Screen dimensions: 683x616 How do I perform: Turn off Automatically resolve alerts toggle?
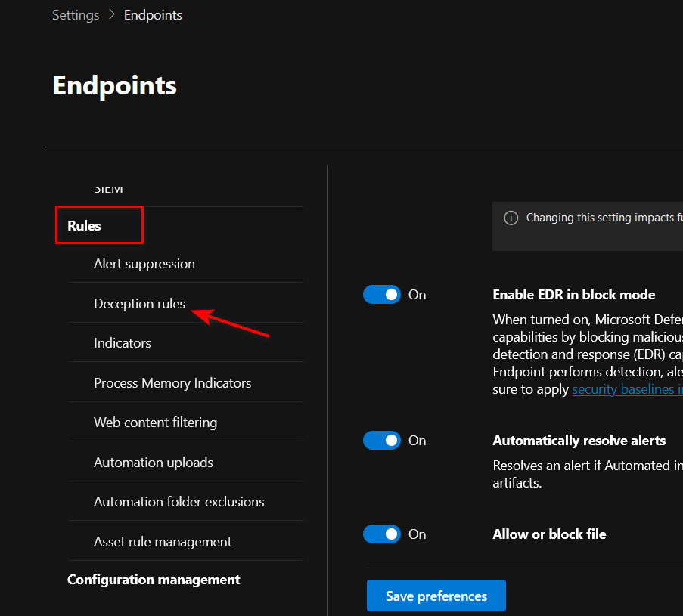pos(382,441)
